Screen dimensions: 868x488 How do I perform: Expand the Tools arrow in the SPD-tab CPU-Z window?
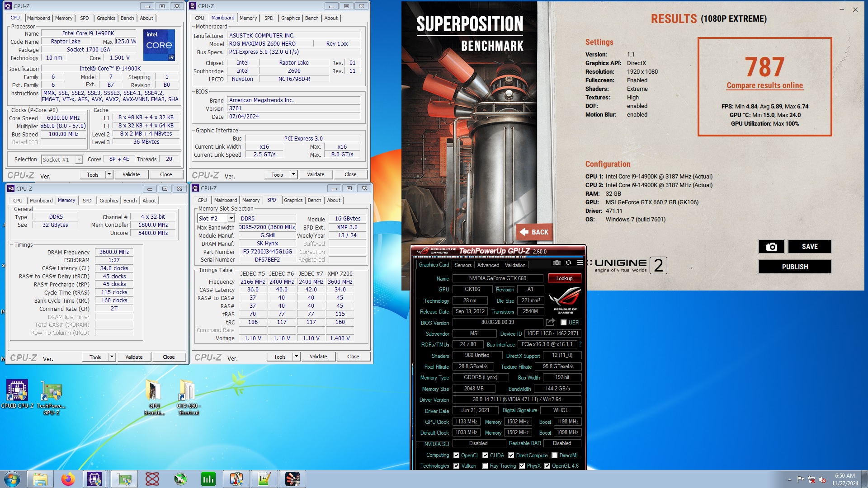pyautogui.click(x=296, y=357)
